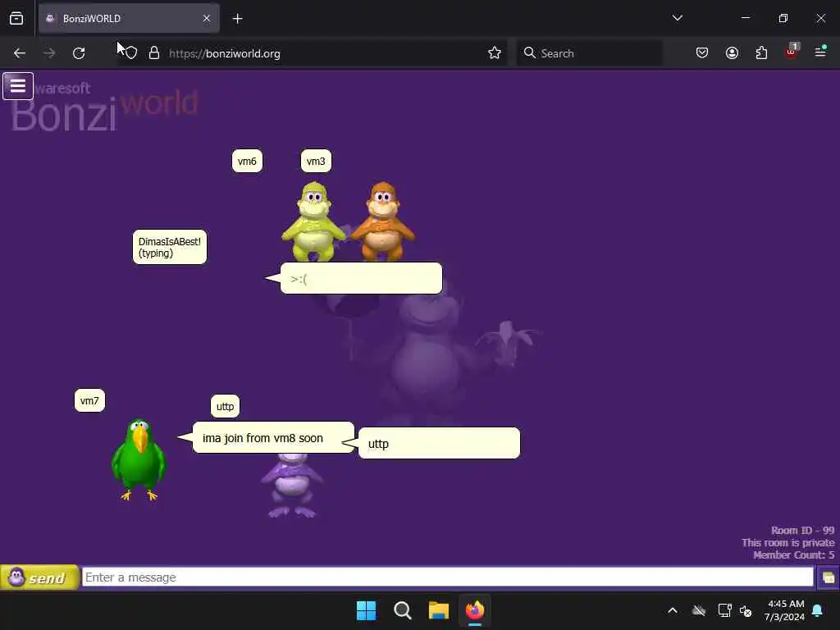
Task: Click the 'uttp' speech bubble
Action: coord(439,443)
